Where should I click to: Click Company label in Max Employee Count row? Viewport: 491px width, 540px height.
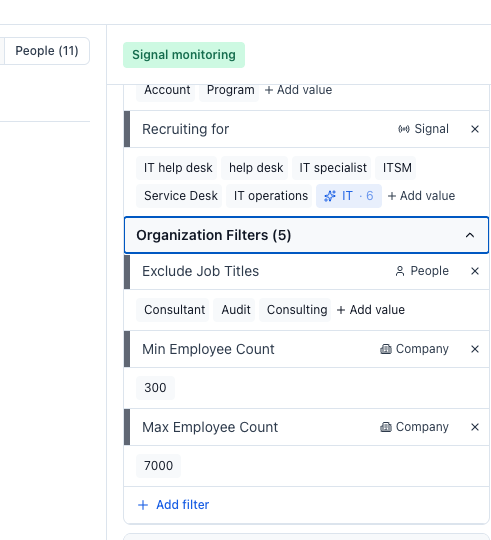click(422, 427)
